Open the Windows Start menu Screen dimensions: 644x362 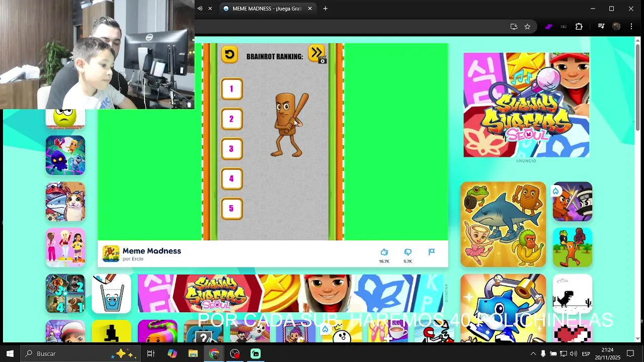(10, 353)
